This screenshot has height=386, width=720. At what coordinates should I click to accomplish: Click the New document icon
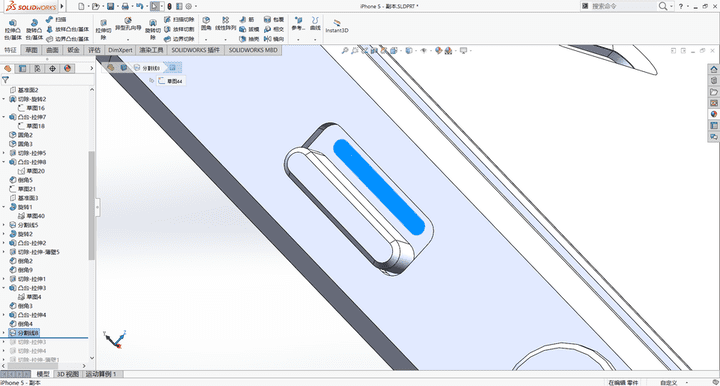point(81,6)
